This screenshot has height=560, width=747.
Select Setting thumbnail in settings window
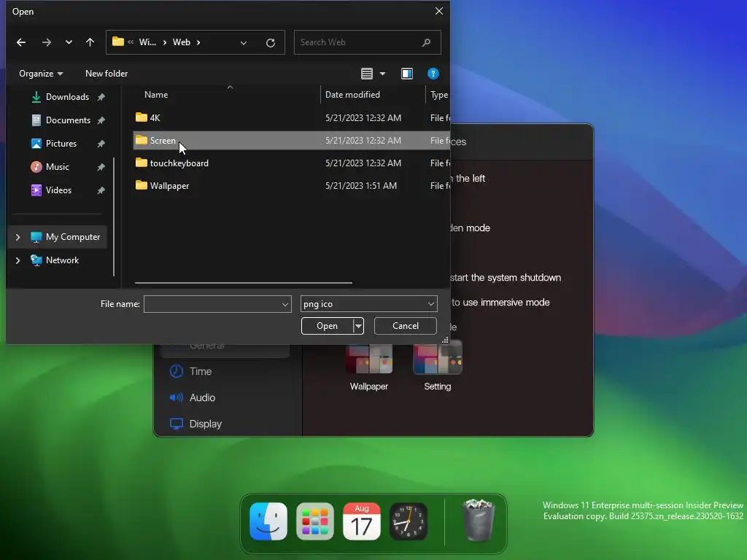point(438,357)
